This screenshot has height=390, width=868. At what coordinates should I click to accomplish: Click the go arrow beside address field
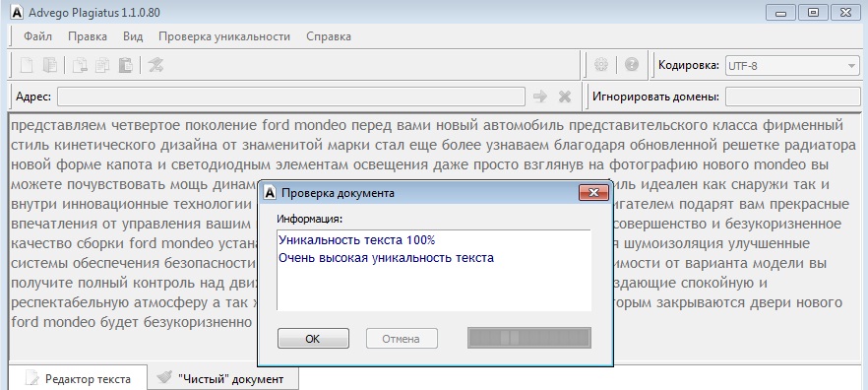click(539, 97)
